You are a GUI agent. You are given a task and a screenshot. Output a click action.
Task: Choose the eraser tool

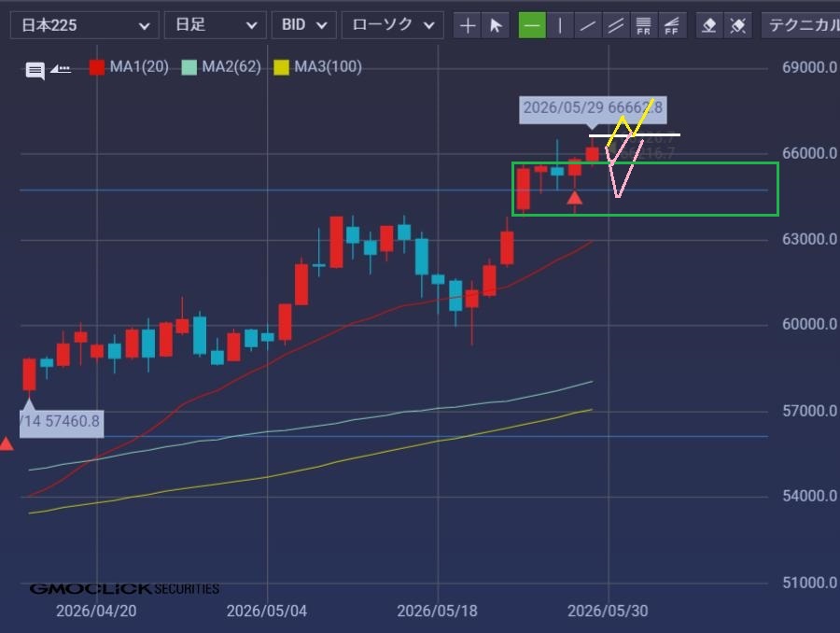click(708, 25)
